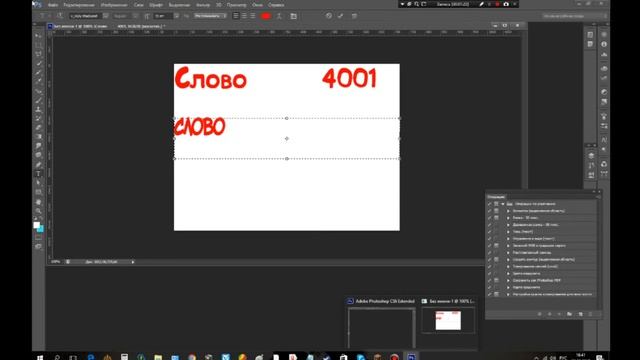Expand the 'Виньетка' action steps
Image resolution: width=640 pixels, height=360 pixels.
coord(508,211)
